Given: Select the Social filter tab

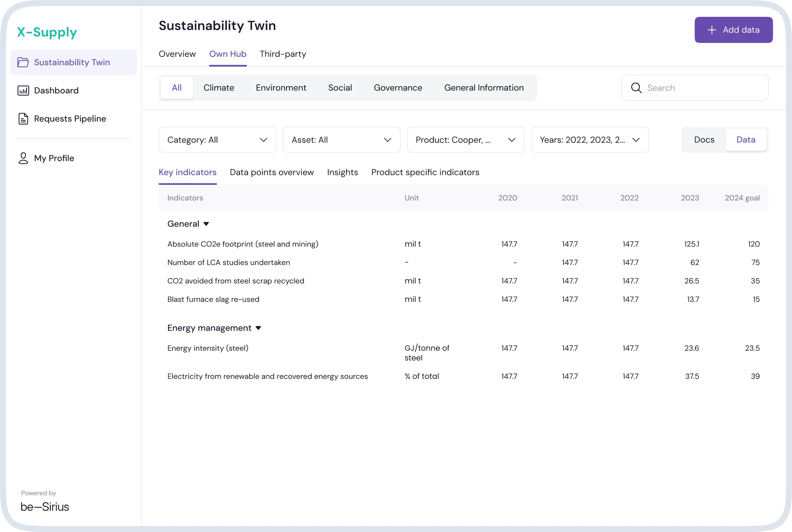Looking at the screenshot, I should 340,88.
